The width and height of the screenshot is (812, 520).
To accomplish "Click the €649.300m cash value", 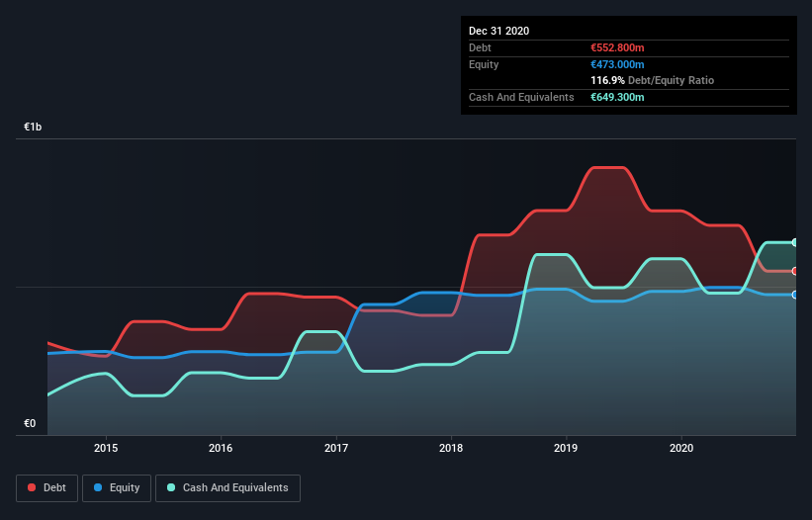I will (x=617, y=97).
